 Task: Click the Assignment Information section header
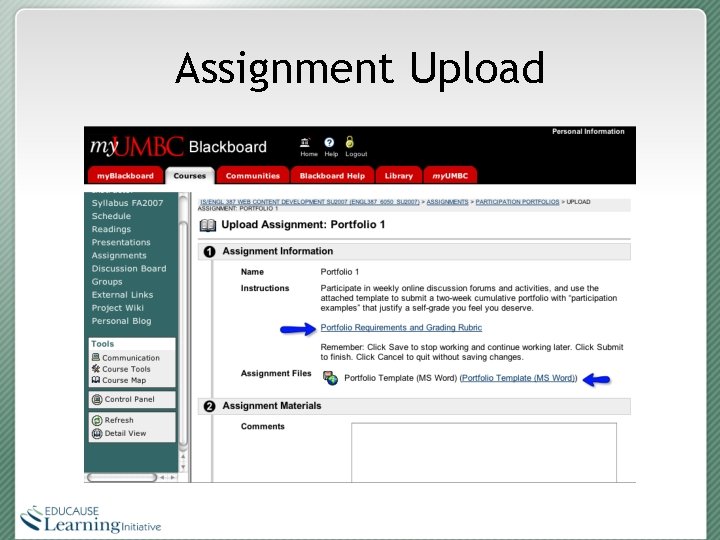click(x=414, y=252)
